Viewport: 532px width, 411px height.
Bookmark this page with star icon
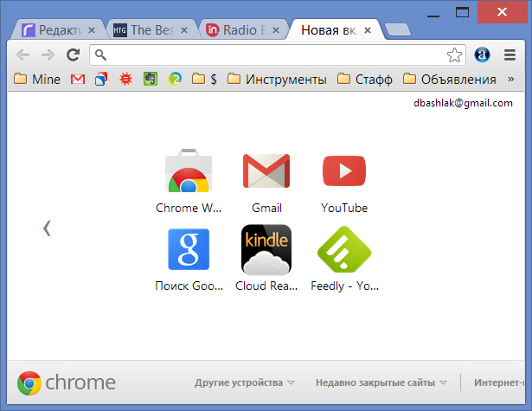pos(454,55)
